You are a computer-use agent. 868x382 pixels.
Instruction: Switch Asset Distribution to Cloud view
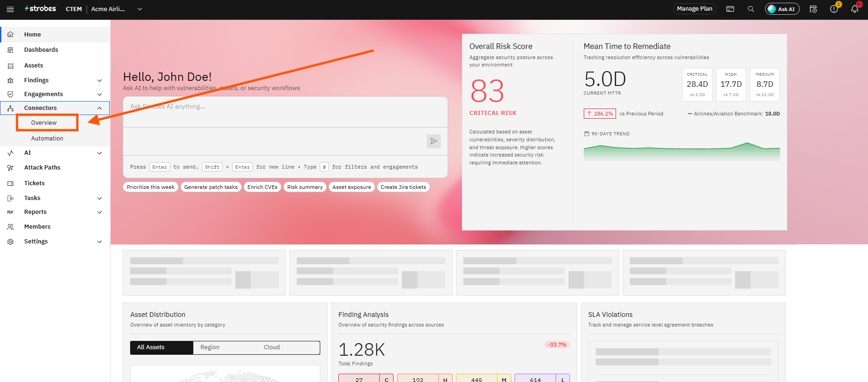click(288, 347)
